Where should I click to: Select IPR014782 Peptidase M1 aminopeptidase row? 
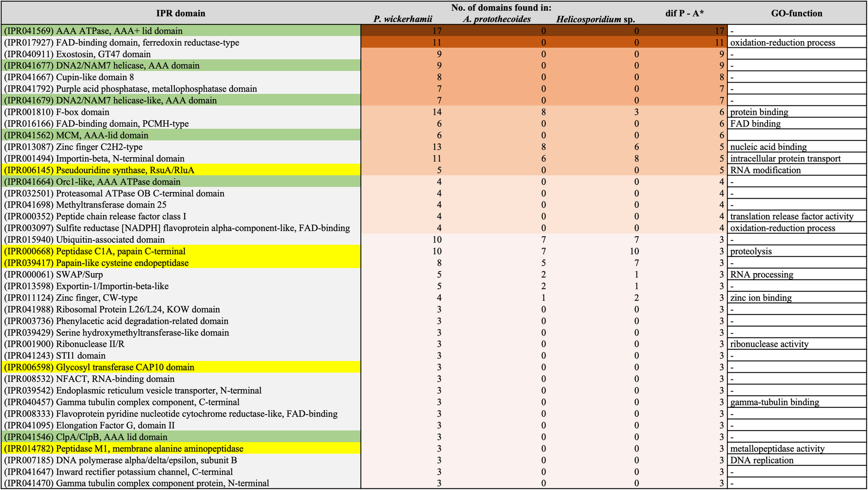tap(181, 448)
